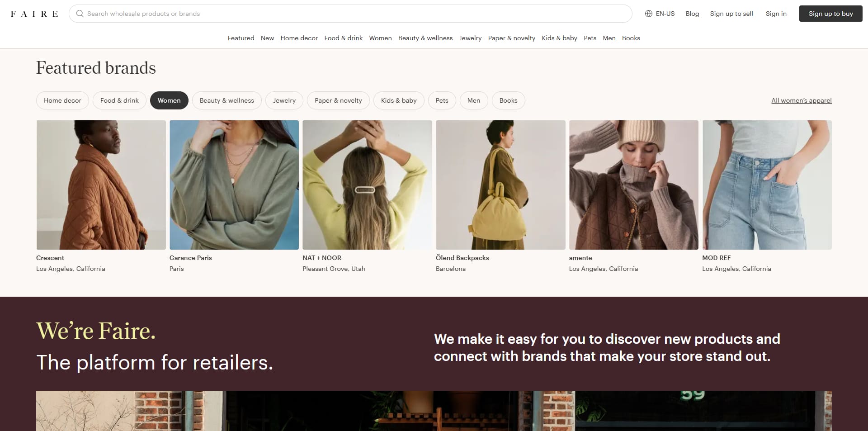Select the Home decor featured brands pill
This screenshot has height=431, width=868.
click(62, 100)
